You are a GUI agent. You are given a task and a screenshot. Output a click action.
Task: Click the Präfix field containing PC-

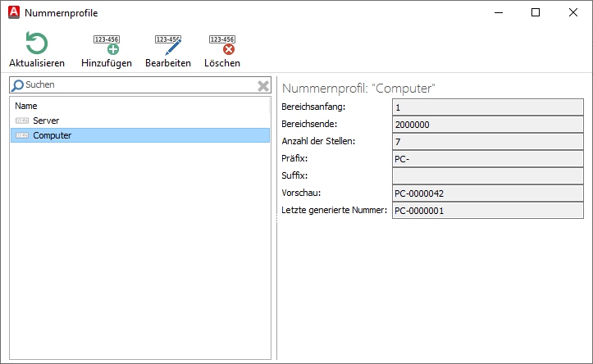coord(488,159)
